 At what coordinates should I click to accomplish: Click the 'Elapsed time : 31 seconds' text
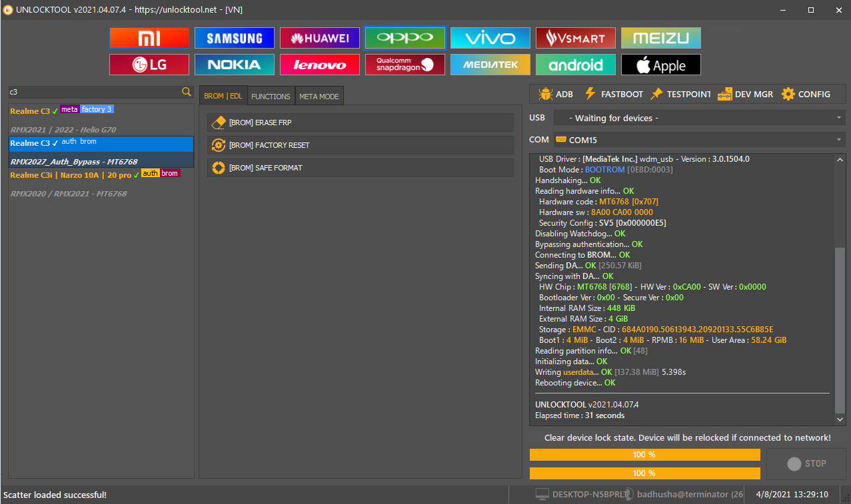580,415
